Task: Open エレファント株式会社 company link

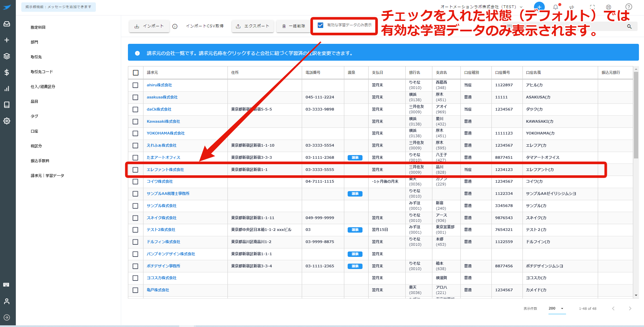Action: point(165,170)
